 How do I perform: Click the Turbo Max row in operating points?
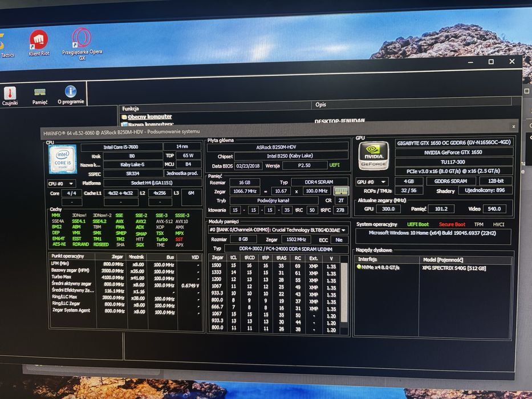coord(126,278)
